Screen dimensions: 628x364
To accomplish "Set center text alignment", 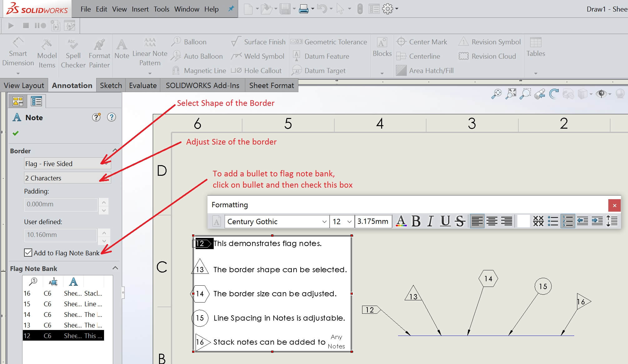I will pyautogui.click(x=492, y=221).
